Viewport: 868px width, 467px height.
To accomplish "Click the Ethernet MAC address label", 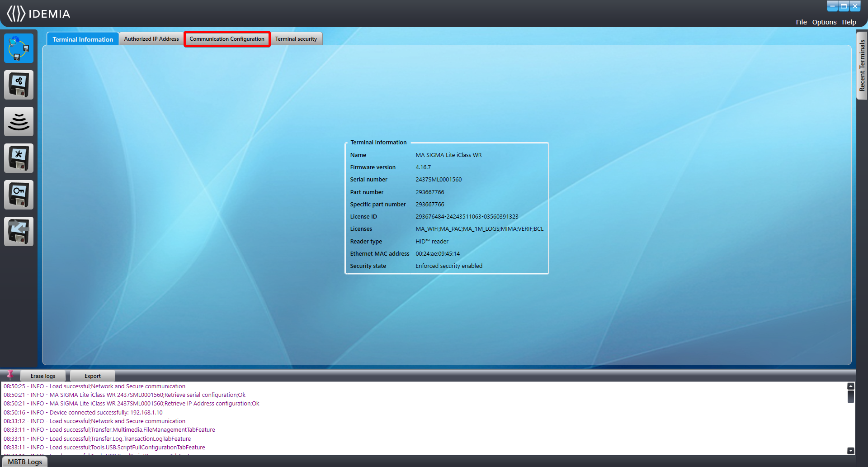I will [379, 254].
